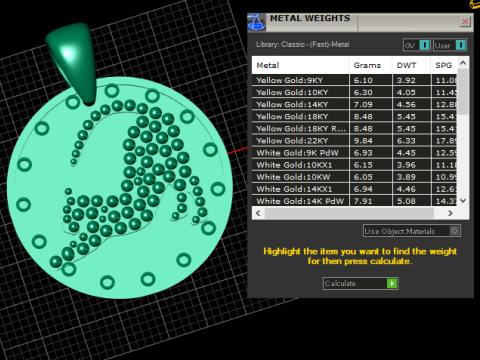Click the Metal Weights flask icon

click(256, 23)
